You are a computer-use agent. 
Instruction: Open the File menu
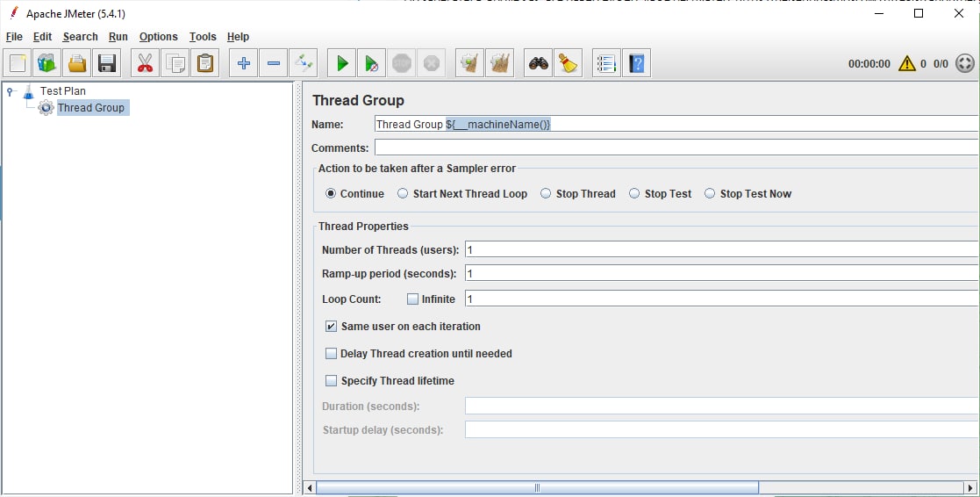14,37
